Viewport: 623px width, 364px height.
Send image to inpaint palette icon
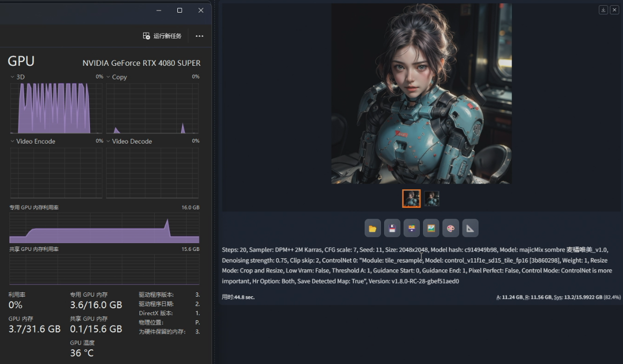(x=450, y=228)
